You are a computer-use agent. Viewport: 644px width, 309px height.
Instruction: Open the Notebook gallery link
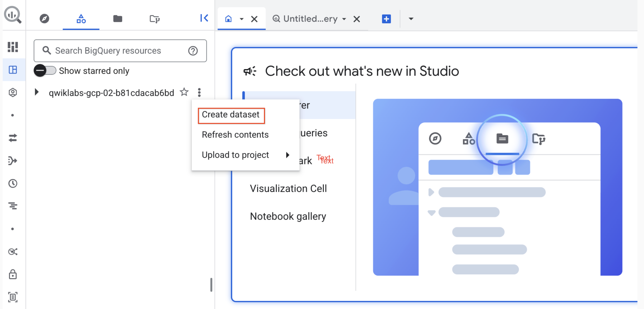point(288,216)
